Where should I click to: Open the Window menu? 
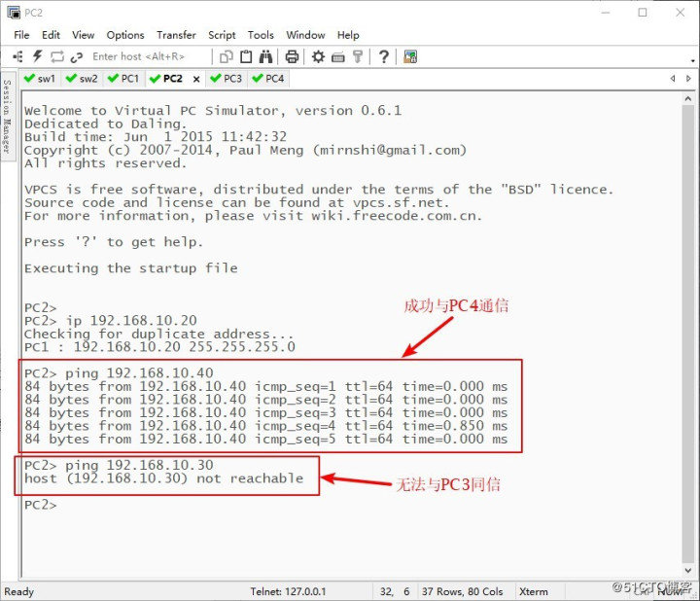coord(305,35)
